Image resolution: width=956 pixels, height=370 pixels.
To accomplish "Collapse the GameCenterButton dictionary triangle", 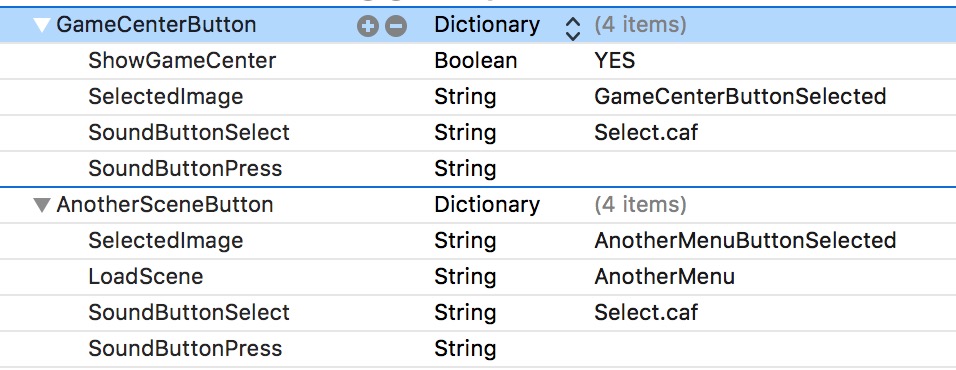I will click(x=42, y=26).
